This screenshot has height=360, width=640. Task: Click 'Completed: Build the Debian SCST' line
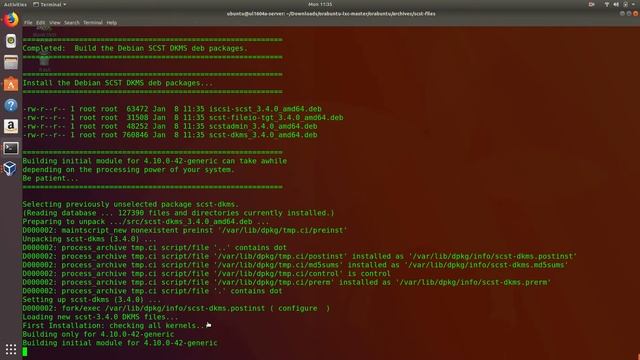tap(135, 48)
